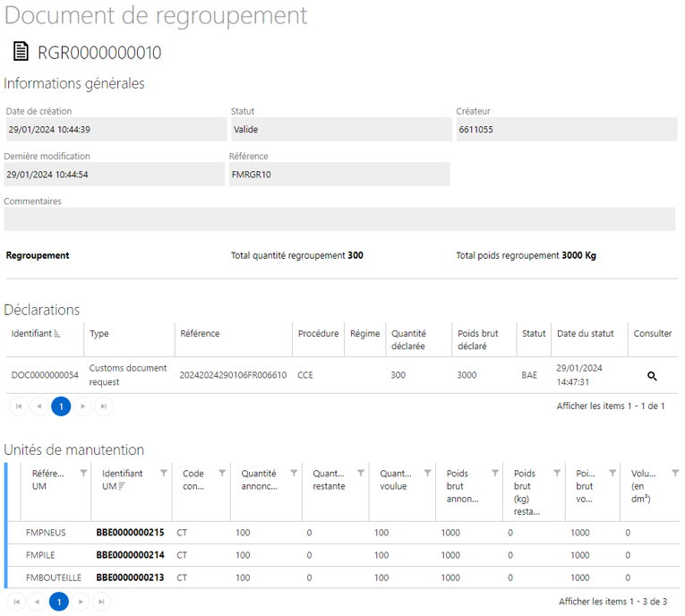This screenshot has height=616, width=685.
Task: Click identifier BBE0000000213
Action: pyautogui.click(x=130, y=577)
